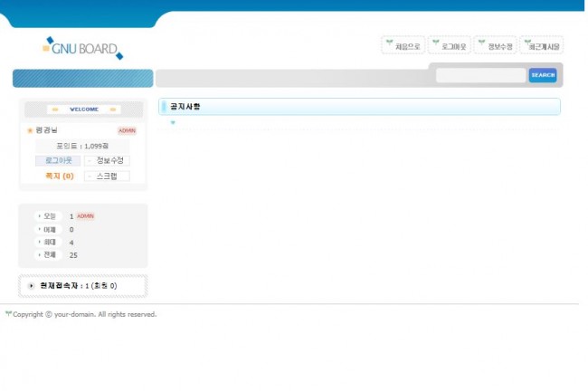This screenshot has width=588, height=391.
Task: Select the 오늘 visitor label
Action: tap(50, 216)
